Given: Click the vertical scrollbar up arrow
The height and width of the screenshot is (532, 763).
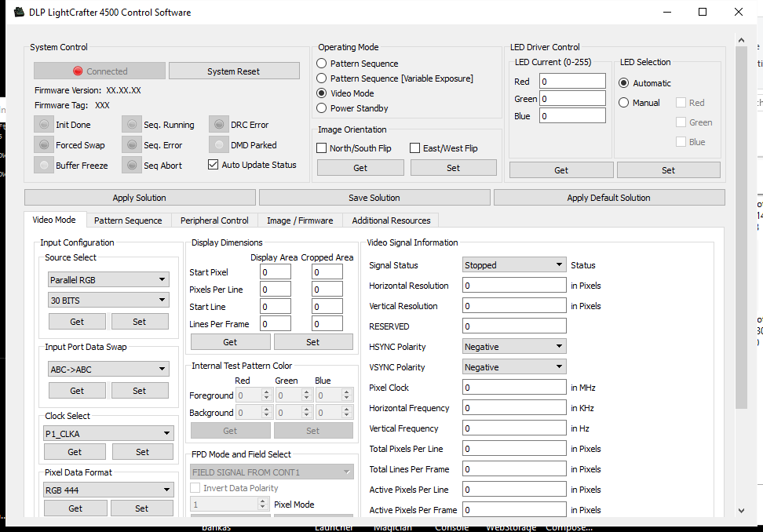Looking at the screenshot, I should point(741,40).
